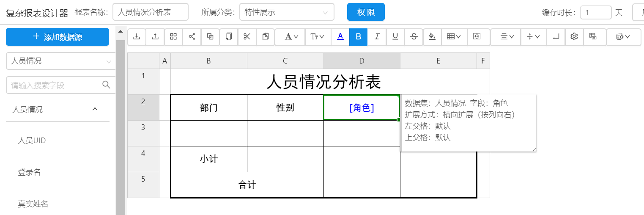Click the scissors cut icon

tap(247, 37)
